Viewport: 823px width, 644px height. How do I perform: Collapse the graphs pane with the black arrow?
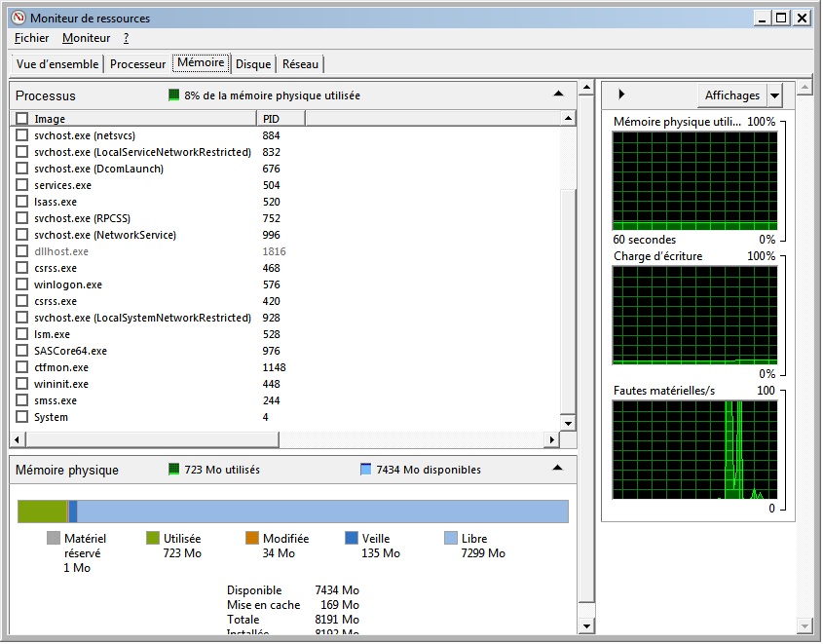point(621,95)
